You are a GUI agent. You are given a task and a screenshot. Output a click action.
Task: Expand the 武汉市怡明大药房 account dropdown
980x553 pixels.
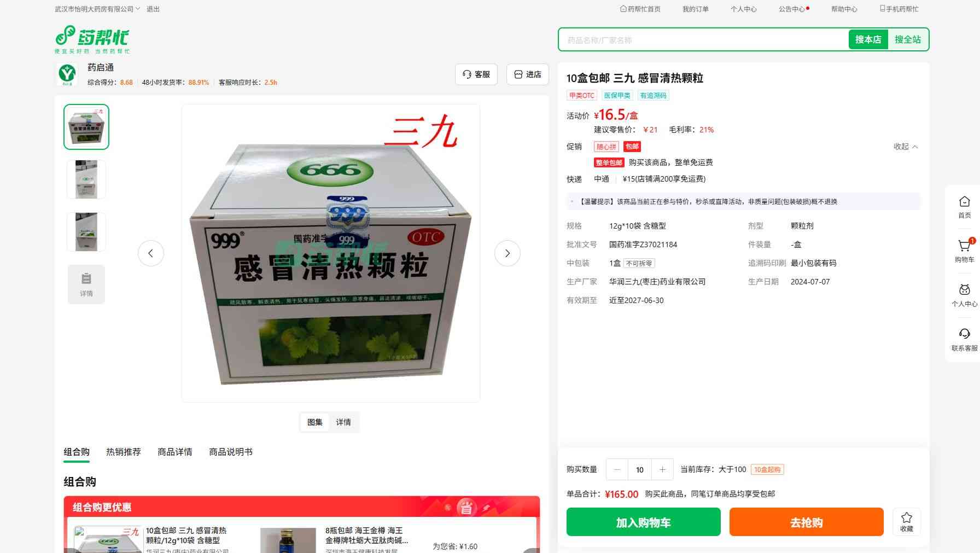click(97, 9)
